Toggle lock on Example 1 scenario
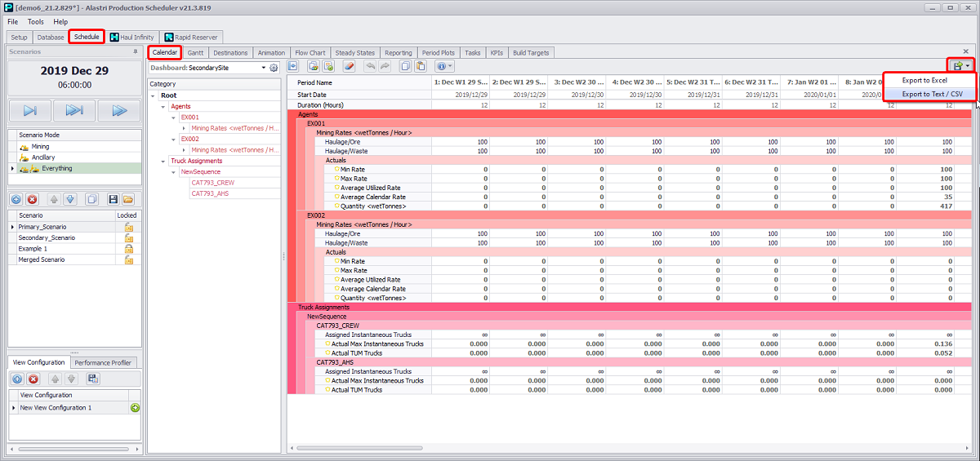 (x=128, y=249)
